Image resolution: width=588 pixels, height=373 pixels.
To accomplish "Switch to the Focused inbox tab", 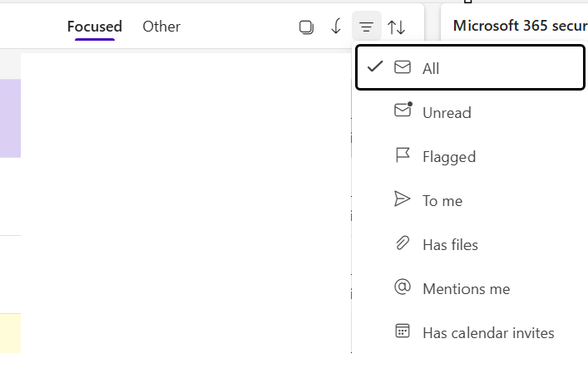I will pyautogui.click(x=95, y=27).
